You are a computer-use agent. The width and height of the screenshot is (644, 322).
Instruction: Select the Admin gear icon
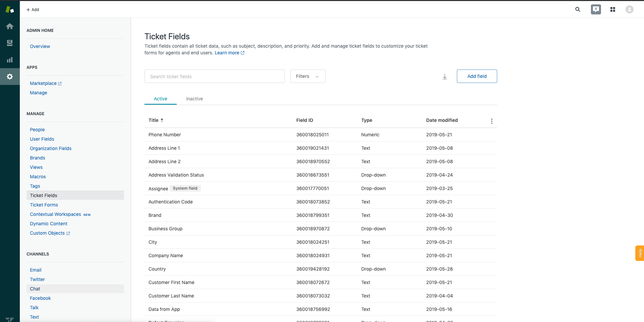pos(10,77)
